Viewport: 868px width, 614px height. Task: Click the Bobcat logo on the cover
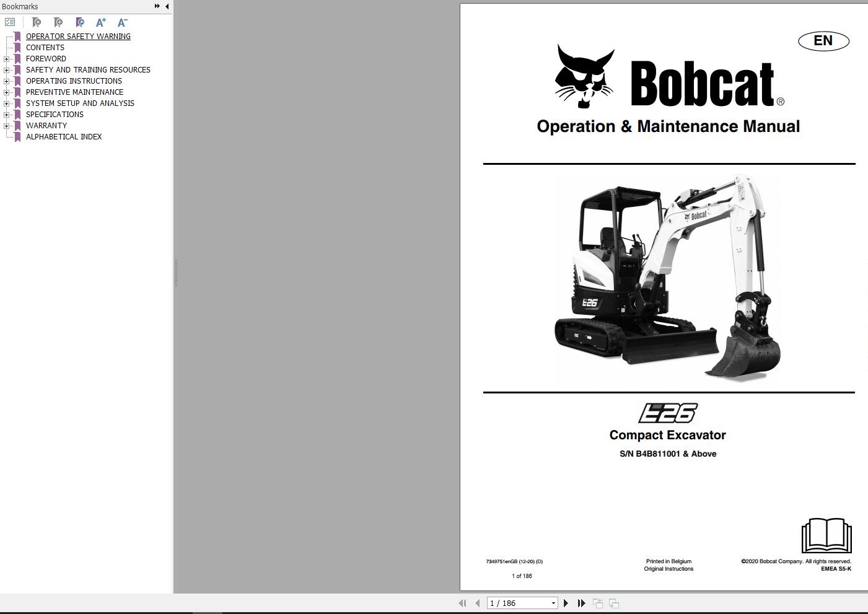point(669,76)
